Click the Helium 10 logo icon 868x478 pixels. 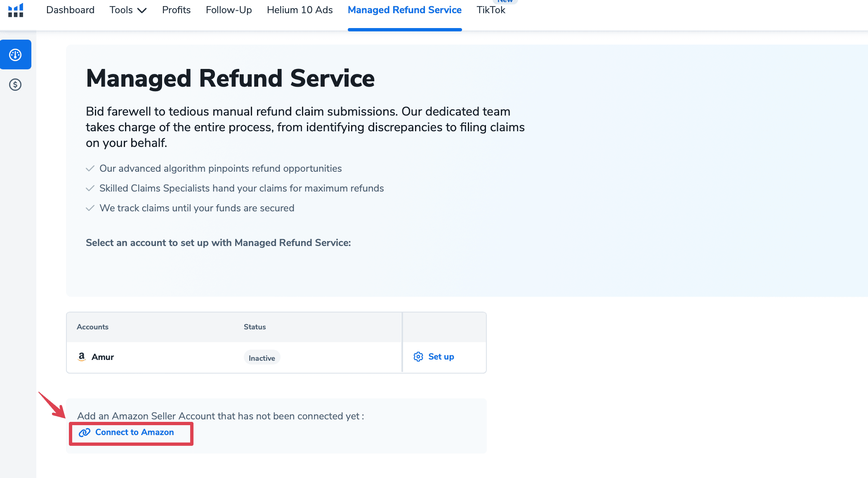16,10
